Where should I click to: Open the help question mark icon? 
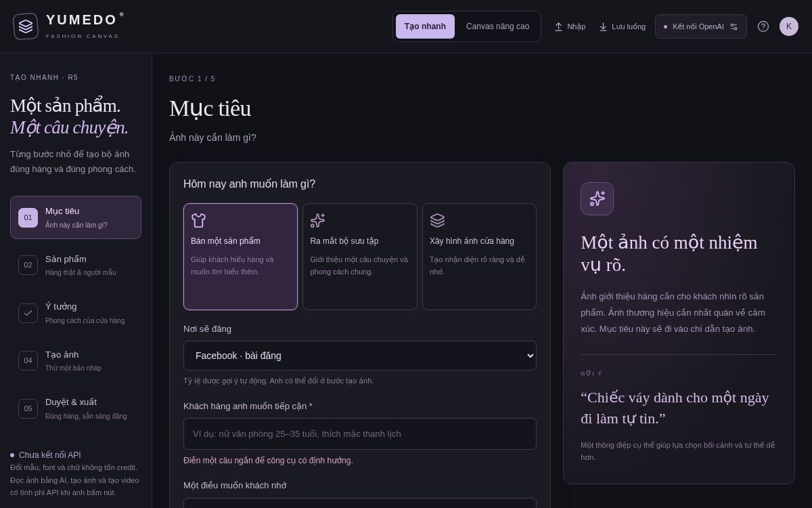click(763, 26)
